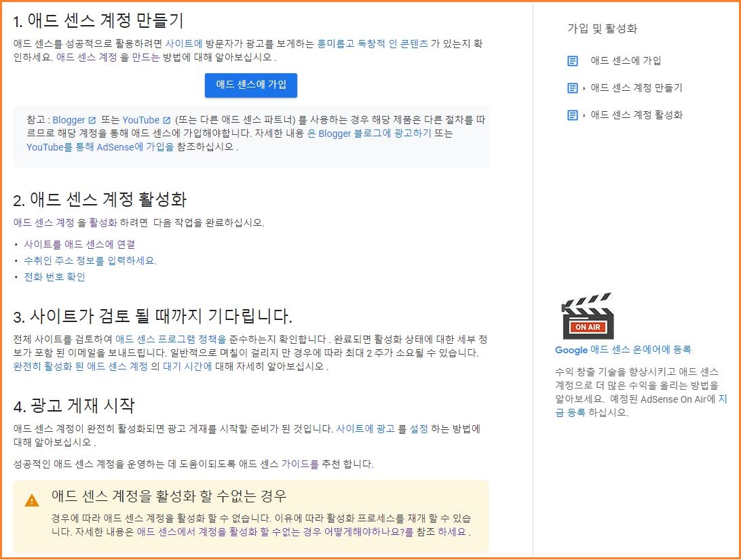
Task: Open the YouTube link in the note
Action: click(x=141, y=120)
